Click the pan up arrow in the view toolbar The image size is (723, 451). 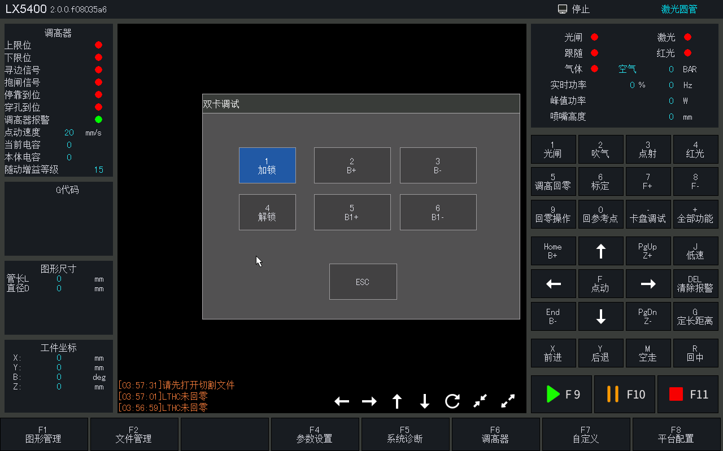[397, 401]
